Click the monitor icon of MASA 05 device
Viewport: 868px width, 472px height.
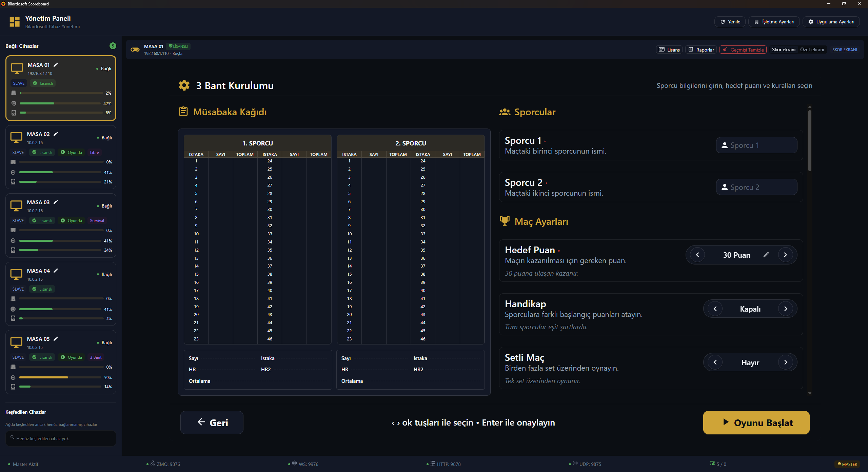[x=16, y=342]
